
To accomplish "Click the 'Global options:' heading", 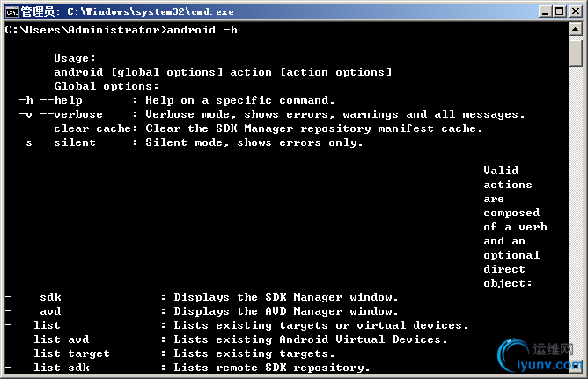I will (107, 86).
